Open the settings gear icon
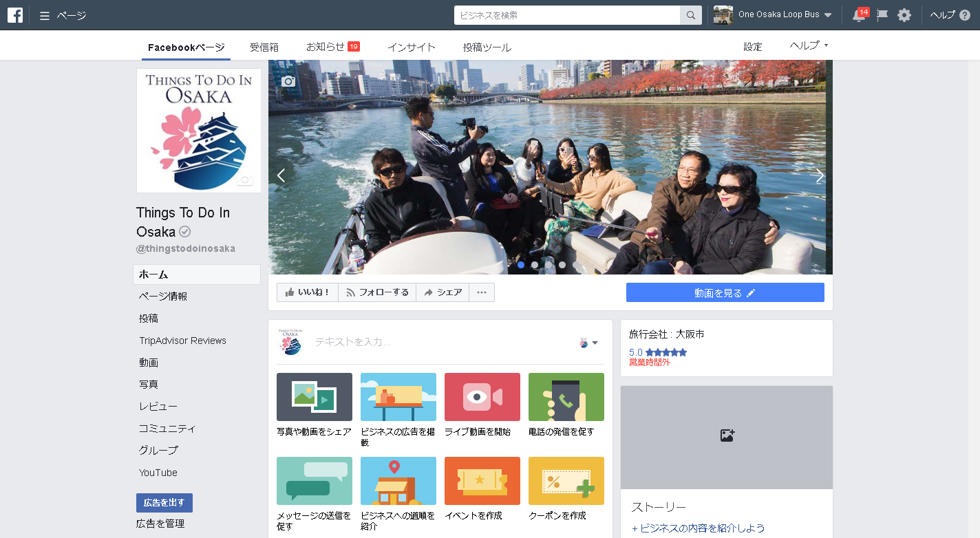 coord(904,15)
